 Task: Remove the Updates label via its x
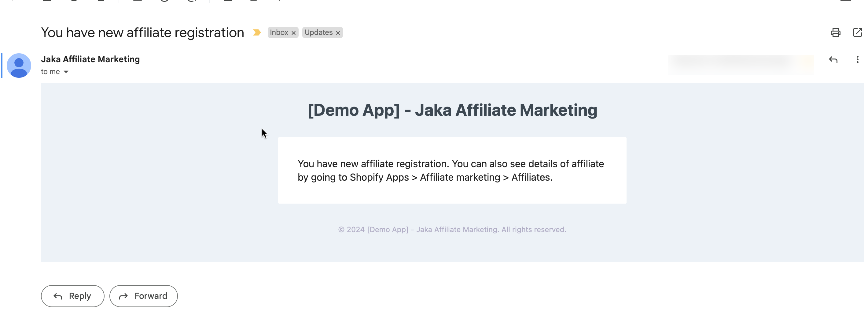point(338,33)
